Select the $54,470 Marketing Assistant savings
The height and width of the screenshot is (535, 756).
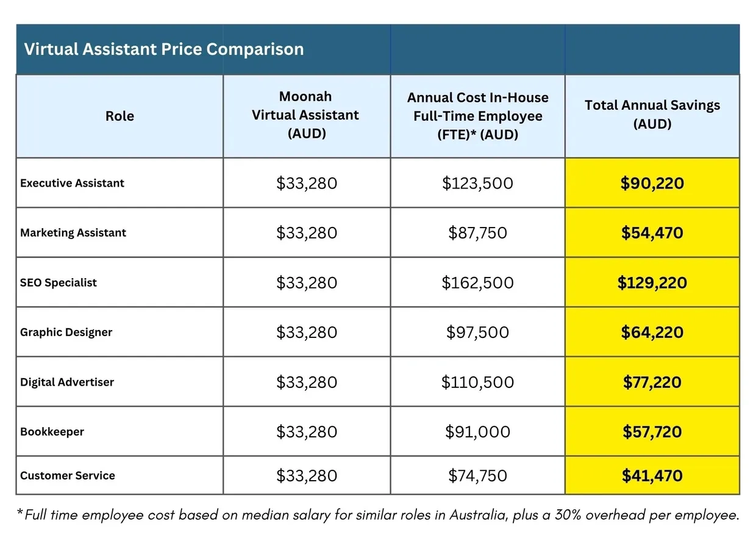652,232
